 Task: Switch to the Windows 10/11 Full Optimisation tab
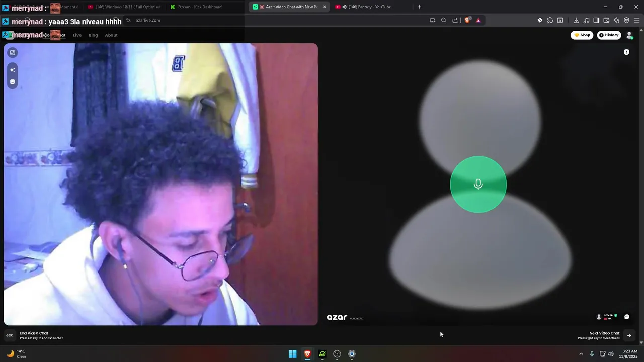point(124,7)
